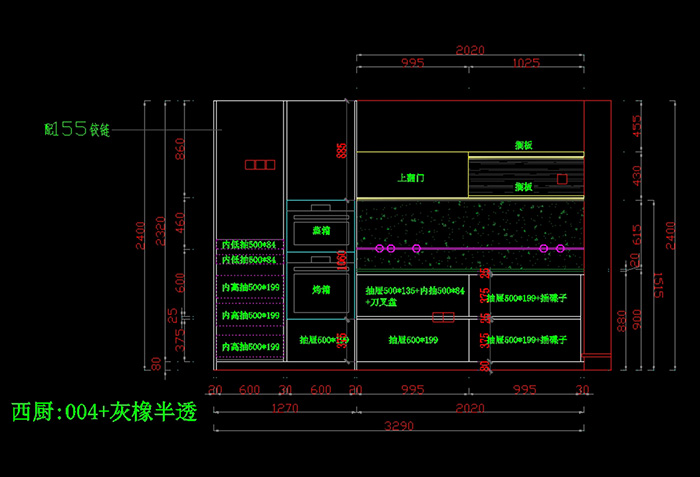Click the 3290 overall width dimension
Image resolution: width=700 pixels, height=477 pixels.
click(400, 426)
